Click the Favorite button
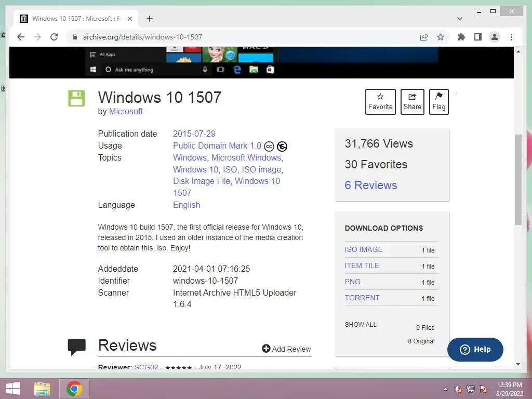Screen dimensions: 532x399 tap(380, 101)
